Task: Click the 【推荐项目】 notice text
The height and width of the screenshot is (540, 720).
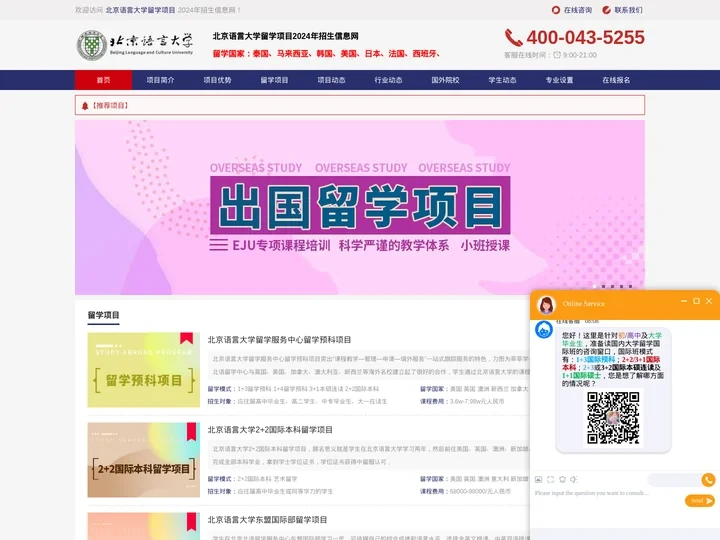Action: [110, 106]
